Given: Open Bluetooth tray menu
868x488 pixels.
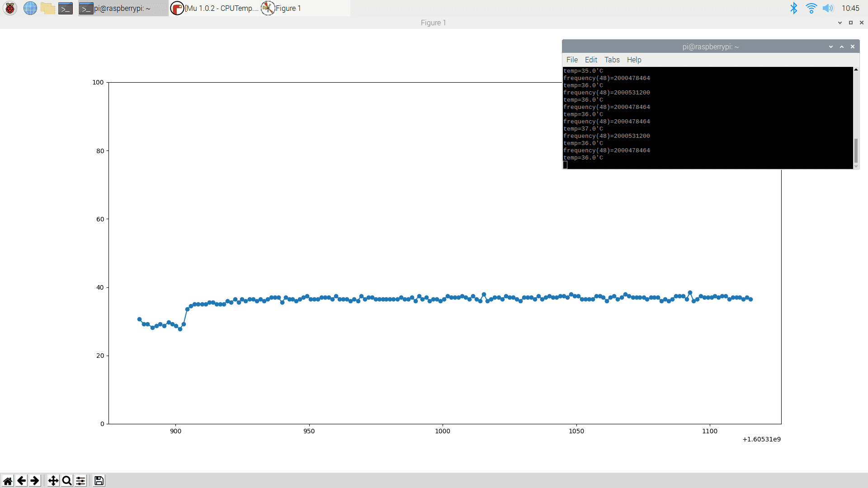Looking at the screenshot, I should (x=793, y=8).
